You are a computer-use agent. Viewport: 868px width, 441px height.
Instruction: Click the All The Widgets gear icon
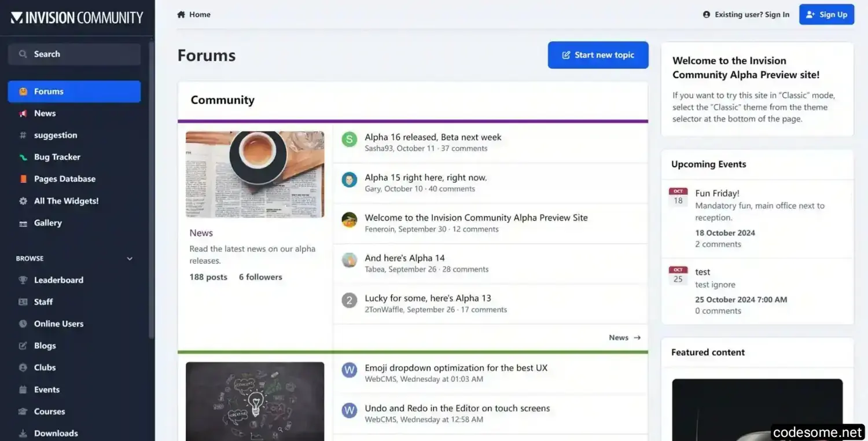(23, 201)
